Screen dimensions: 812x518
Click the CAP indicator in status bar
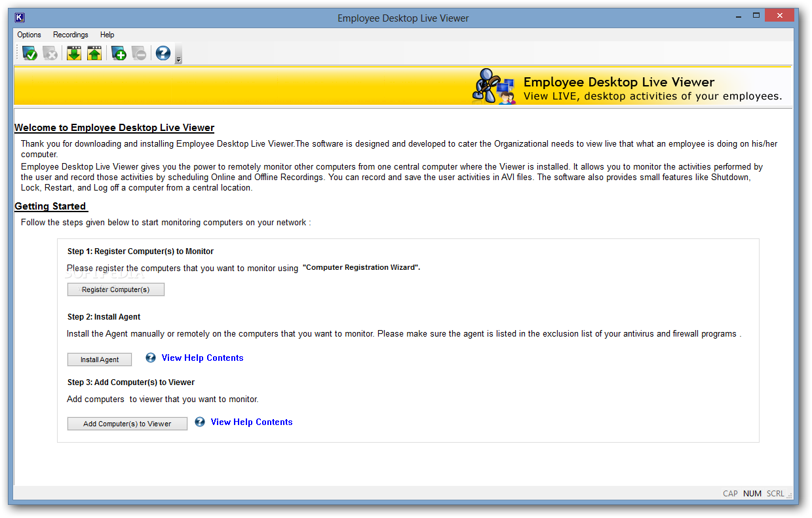[730, 494]
